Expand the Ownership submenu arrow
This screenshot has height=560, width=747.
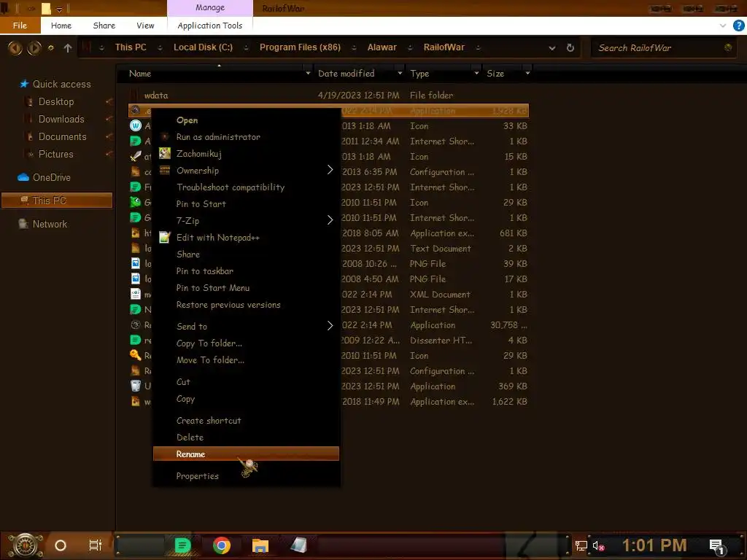click(x=330, y=170)
